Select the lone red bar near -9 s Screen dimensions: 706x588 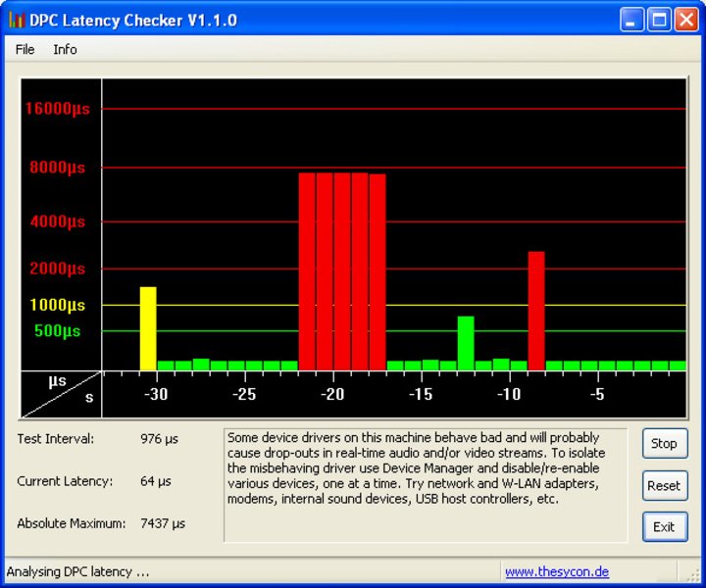tap(535, 311)
